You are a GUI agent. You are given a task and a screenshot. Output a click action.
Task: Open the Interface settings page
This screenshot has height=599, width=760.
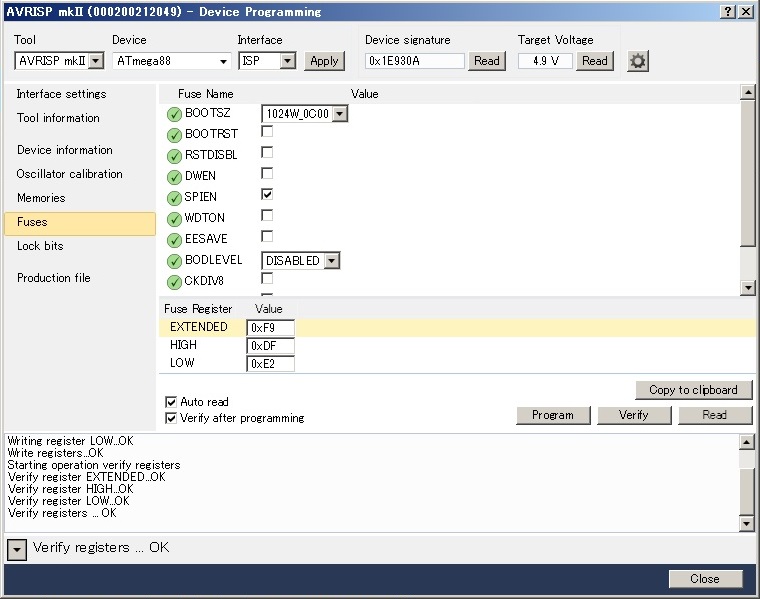tap(61, 94)
